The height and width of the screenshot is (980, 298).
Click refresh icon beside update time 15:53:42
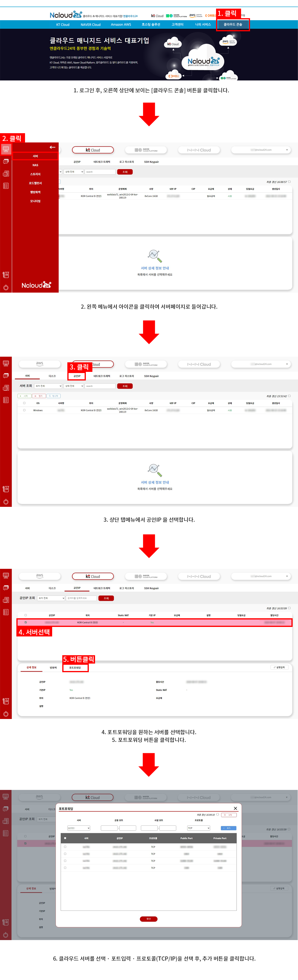pyautogui.click(x=289, y=396)
